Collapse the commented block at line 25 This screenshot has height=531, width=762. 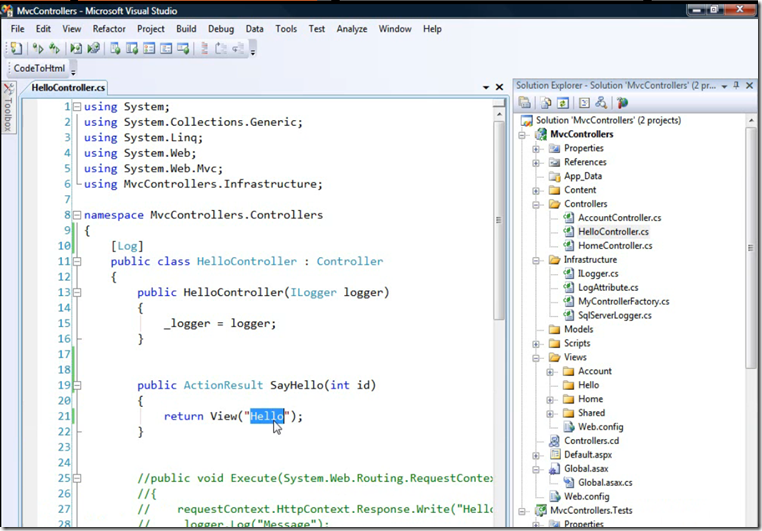[77, 478]
